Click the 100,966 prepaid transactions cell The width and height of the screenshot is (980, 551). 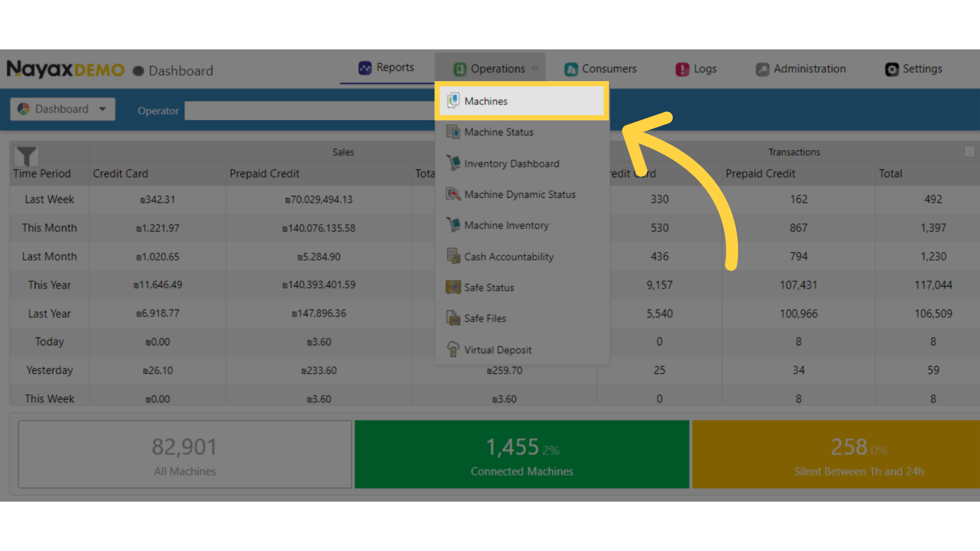pyautogui.click(x=798, y=314)
